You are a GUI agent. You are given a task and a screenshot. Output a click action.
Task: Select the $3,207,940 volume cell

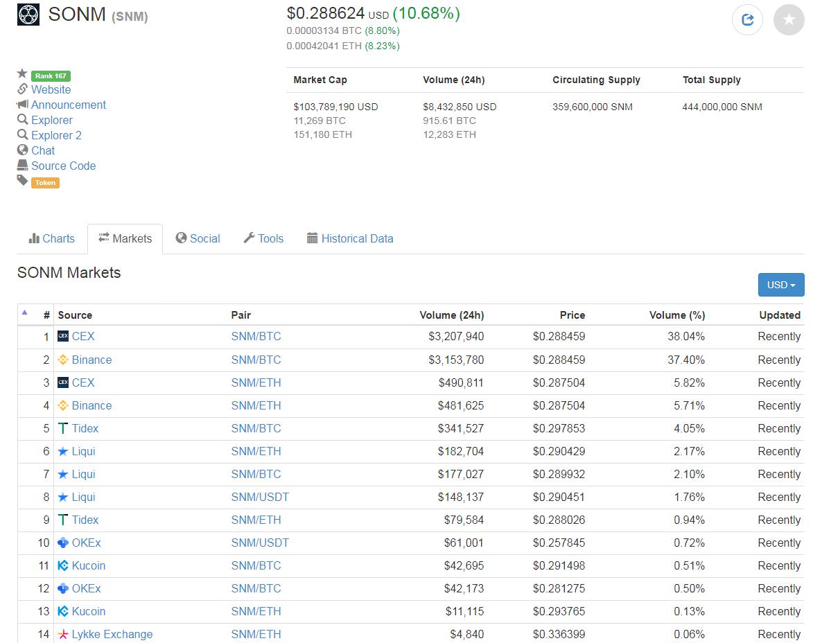456,336
